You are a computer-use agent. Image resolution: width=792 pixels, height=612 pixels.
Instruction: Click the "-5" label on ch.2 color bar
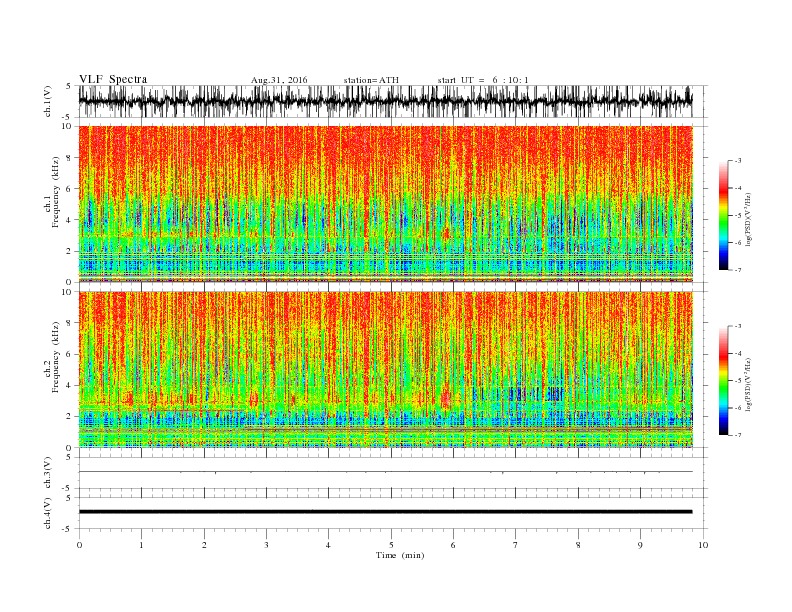point(738,381)
